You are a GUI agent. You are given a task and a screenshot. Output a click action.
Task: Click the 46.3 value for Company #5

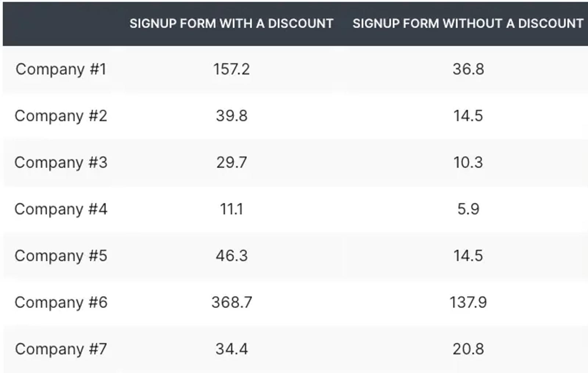click(x=232, y=256)
